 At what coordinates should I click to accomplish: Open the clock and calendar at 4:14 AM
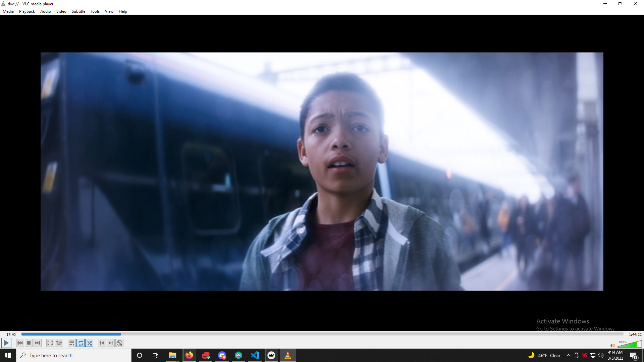[x=615, y=355]
